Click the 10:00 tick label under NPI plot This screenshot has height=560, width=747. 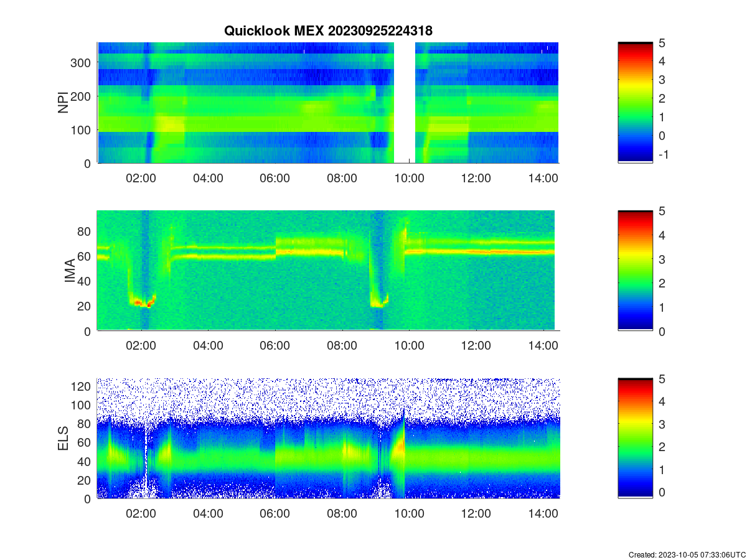click(409, 178)
